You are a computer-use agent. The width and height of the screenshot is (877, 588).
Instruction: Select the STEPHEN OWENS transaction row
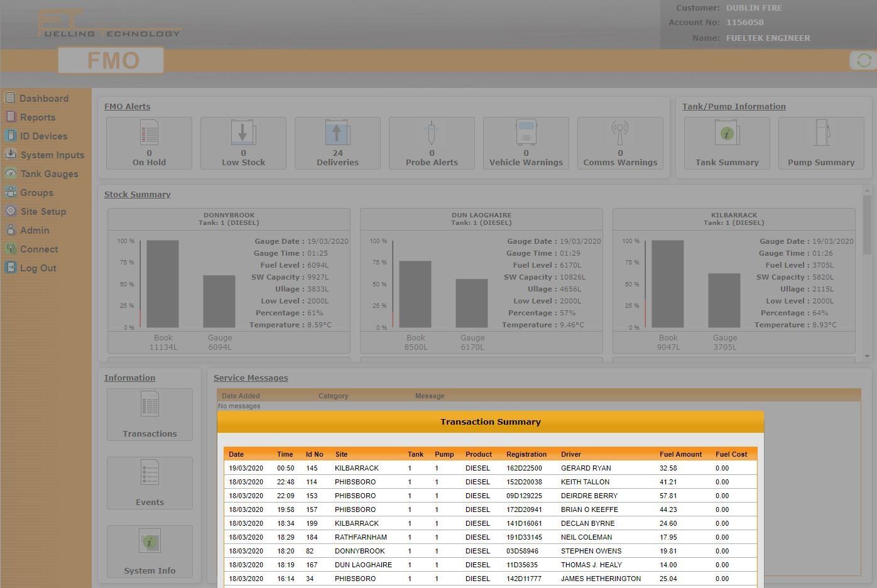491,551
